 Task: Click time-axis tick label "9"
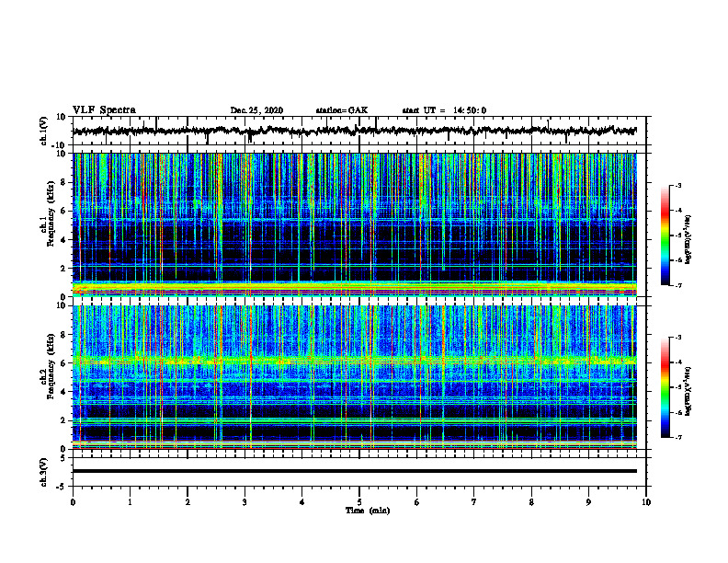[588, 502]
